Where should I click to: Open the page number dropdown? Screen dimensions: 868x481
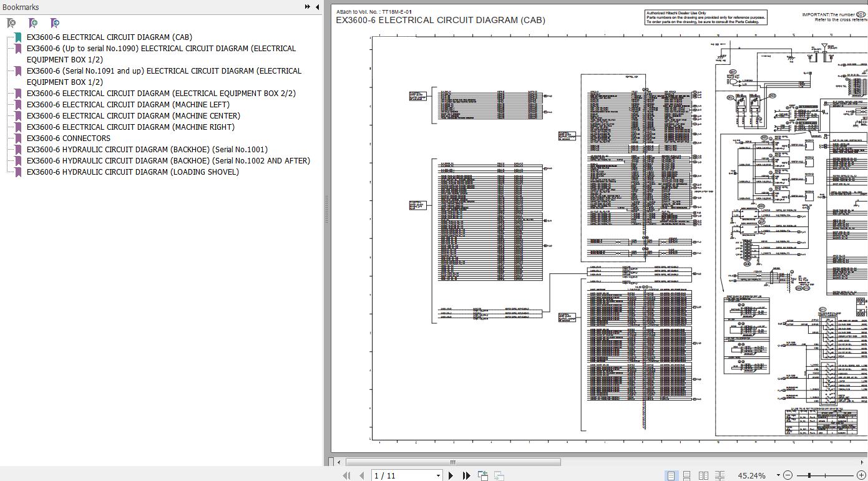pyautogui.click(x=438, y=475)
